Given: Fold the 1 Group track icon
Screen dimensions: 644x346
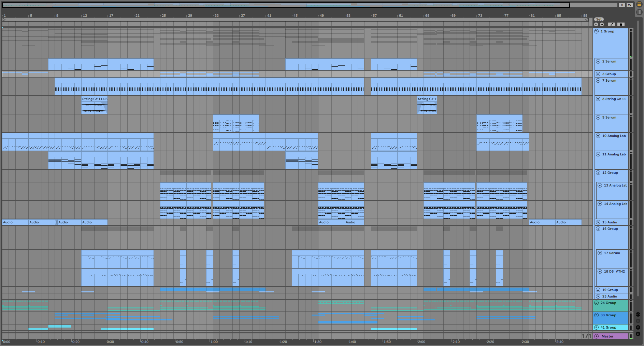Looking at the screenshot, I should click(597, 31).
